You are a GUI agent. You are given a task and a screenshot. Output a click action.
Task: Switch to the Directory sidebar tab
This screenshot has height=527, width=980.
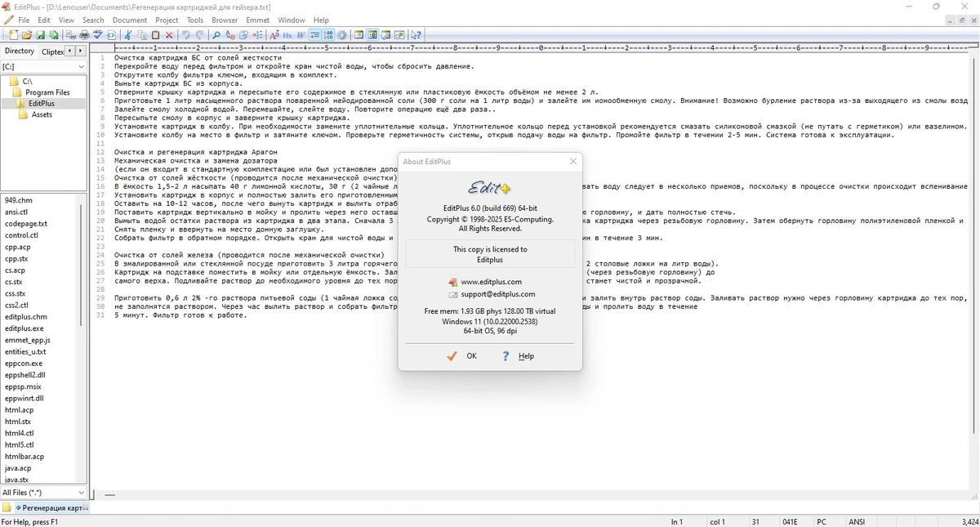coord(20,51)
